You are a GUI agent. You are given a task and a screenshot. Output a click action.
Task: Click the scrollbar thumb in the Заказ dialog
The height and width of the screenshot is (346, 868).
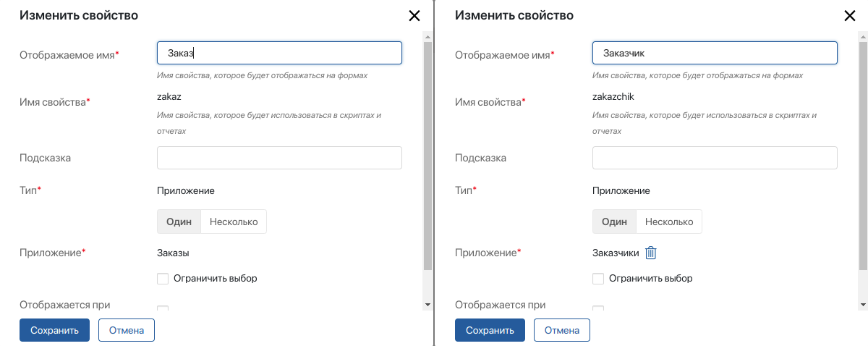tap(427, 156)
